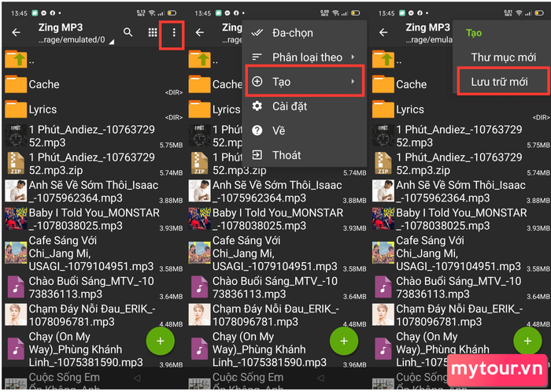
Task: Open the three-dot overflow menu in left screenshot
Action: tap(174, 33)
